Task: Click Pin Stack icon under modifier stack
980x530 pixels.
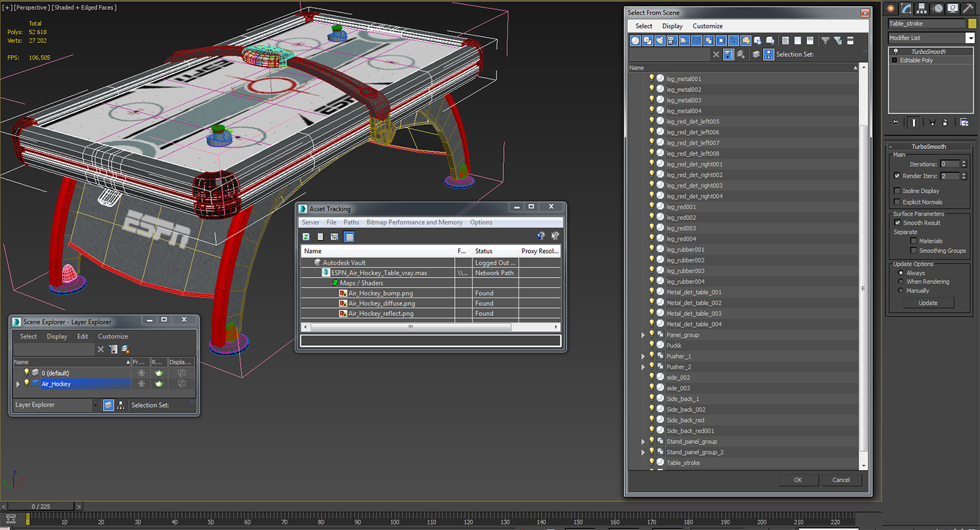Action: (x=895, y=123)
